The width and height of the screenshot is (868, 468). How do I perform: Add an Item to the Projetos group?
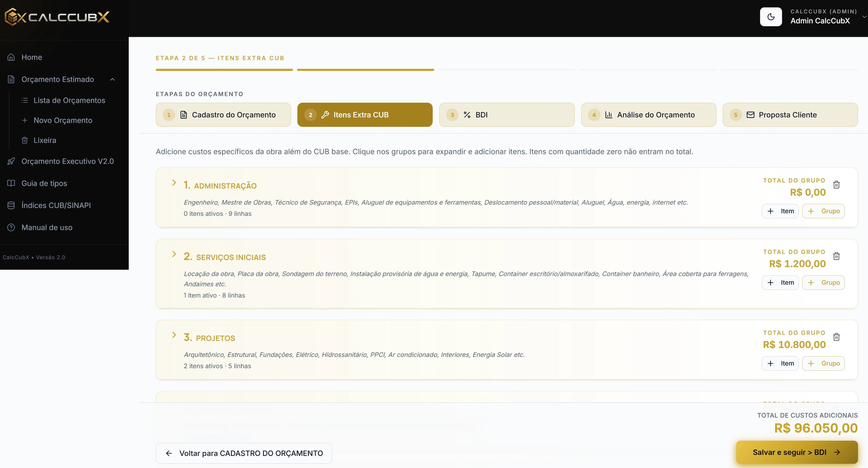point(780,363)
